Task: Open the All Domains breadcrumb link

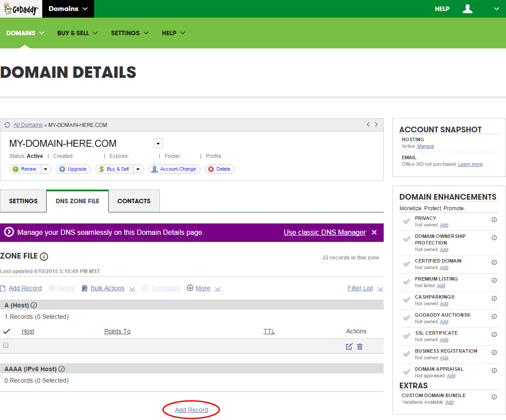Action: (x=28, y=125)
